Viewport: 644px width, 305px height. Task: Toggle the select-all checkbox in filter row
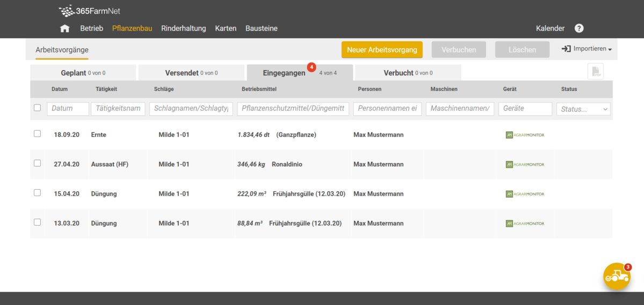pos(37,108)
